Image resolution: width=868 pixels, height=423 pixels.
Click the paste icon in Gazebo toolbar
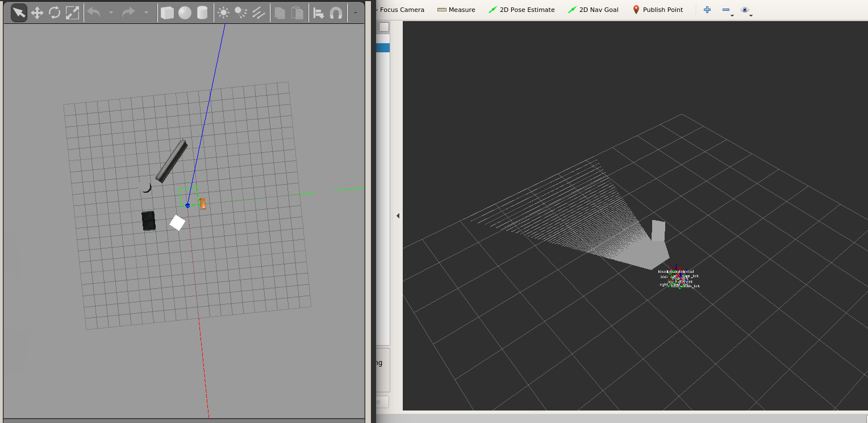click(x=297, y=13)
